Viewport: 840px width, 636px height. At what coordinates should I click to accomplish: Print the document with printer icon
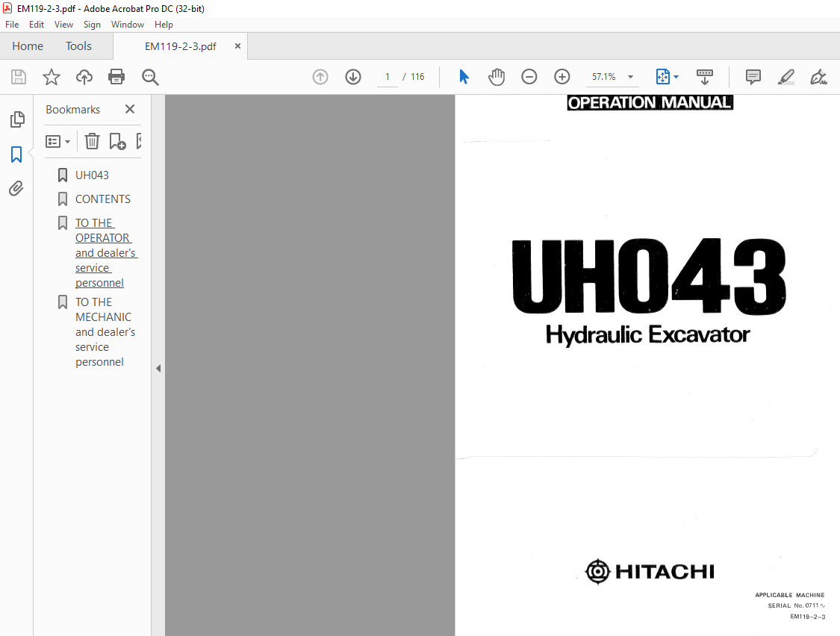[116, 77]
